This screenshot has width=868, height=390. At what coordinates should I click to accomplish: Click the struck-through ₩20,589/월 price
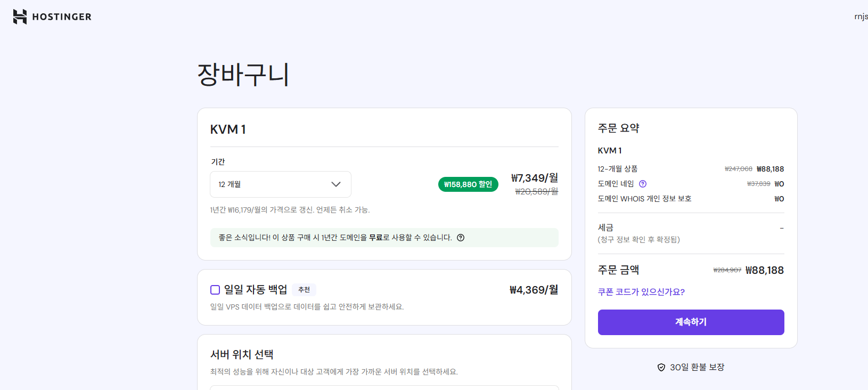pos(537,192)
